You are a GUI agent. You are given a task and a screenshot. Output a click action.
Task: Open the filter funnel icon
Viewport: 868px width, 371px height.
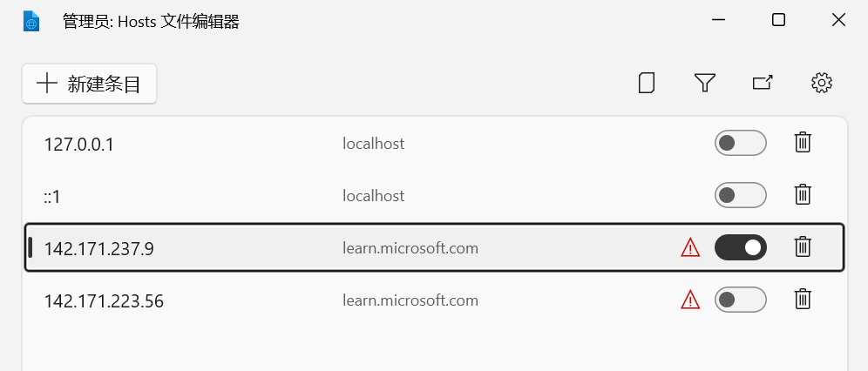click(x=705, y=83)
